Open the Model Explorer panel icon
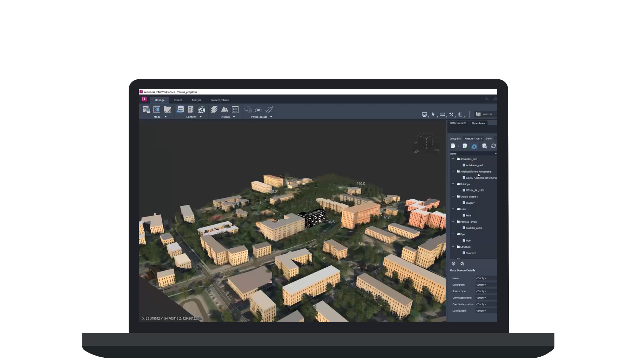The image size is (644, 362). tap(157, 110)
